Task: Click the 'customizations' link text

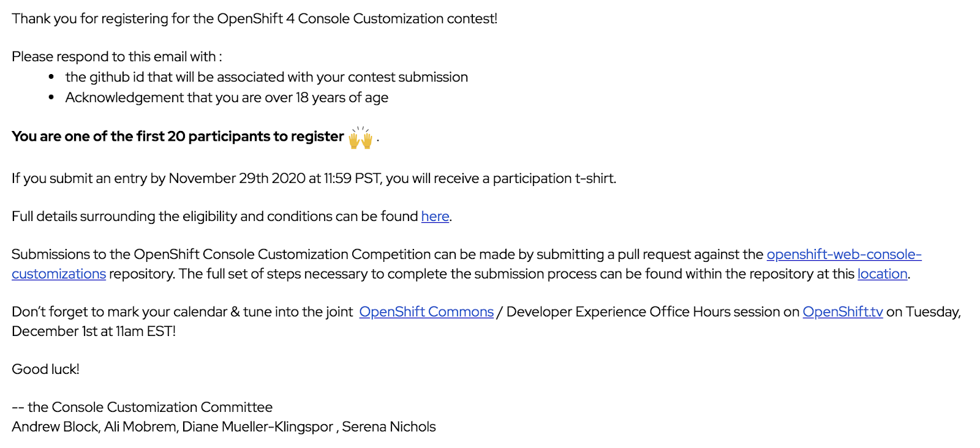Action: click(x=59, y=274)
